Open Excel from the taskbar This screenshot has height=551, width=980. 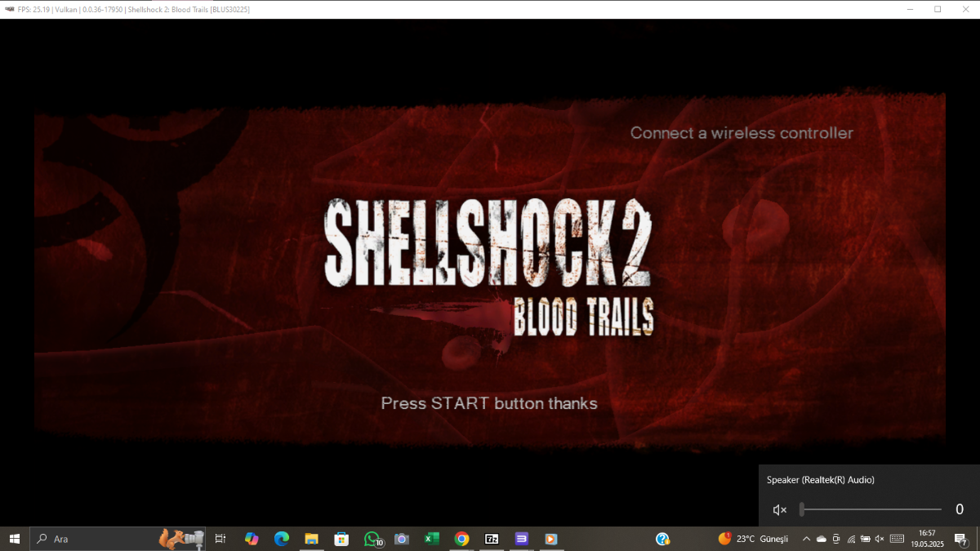(431, 539)
